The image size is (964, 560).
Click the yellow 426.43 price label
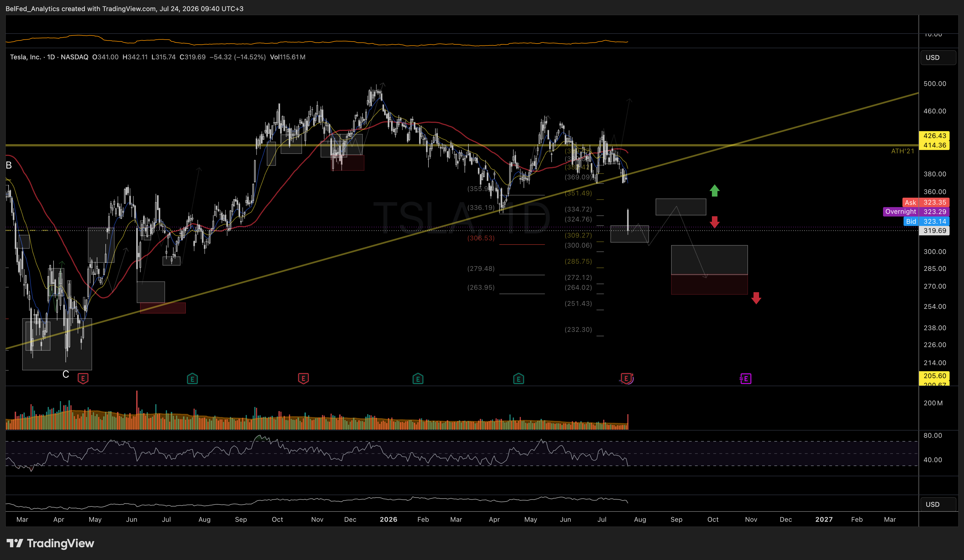pos(935,136)
